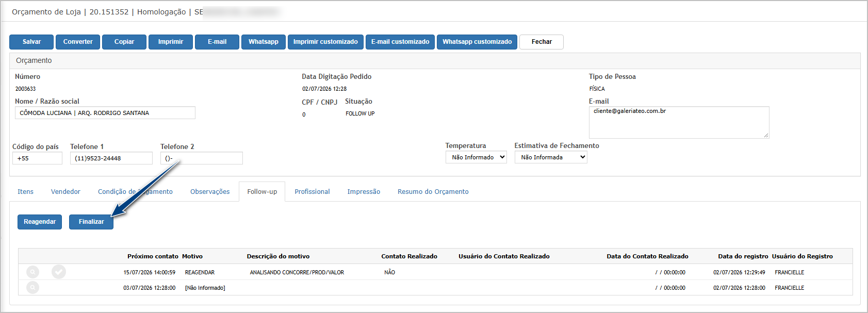
Task: Click the 02/07/2026 12:29:49 registration date cell
Action: [740, 272]
